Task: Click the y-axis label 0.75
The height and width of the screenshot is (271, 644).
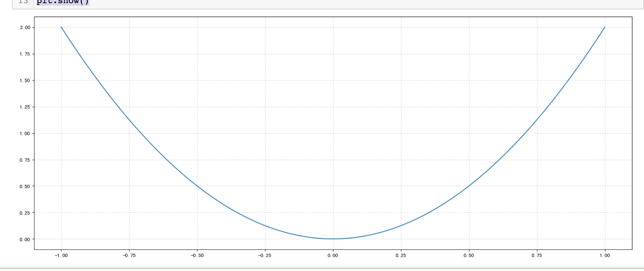Action: point(25,160)
